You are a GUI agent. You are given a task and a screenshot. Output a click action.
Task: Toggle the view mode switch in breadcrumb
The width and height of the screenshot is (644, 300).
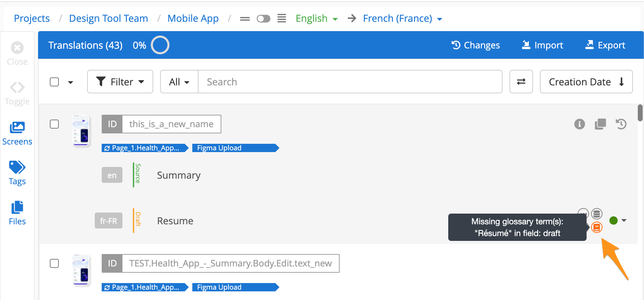click(263, 19)
